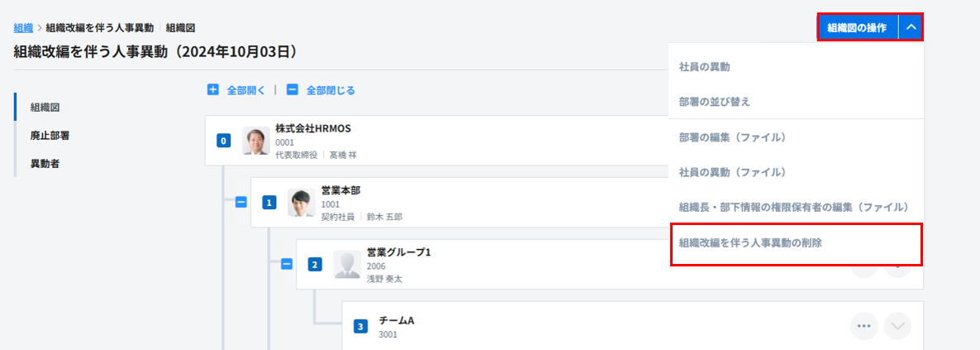Click the minus icon beside 全部閉じる
This screenshot has width=980, height=350.
pyautogui.click(x=293, y=90)
